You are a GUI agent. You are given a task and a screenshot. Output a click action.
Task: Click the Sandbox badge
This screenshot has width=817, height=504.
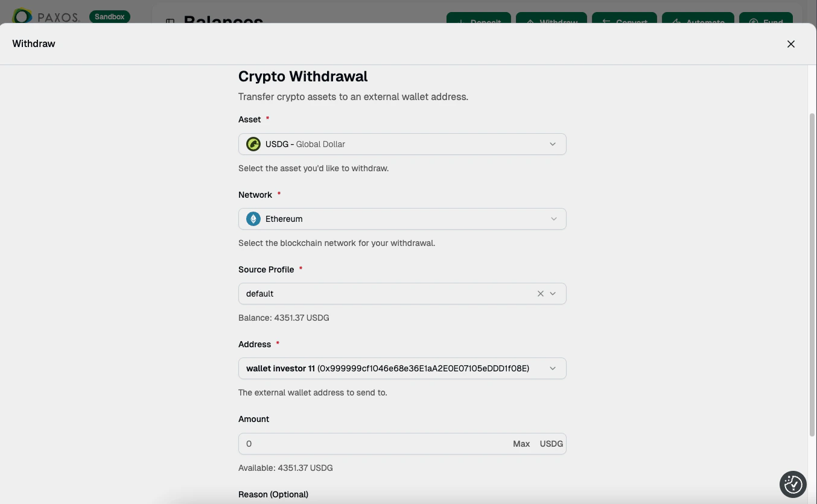click(x=109, y=16)
